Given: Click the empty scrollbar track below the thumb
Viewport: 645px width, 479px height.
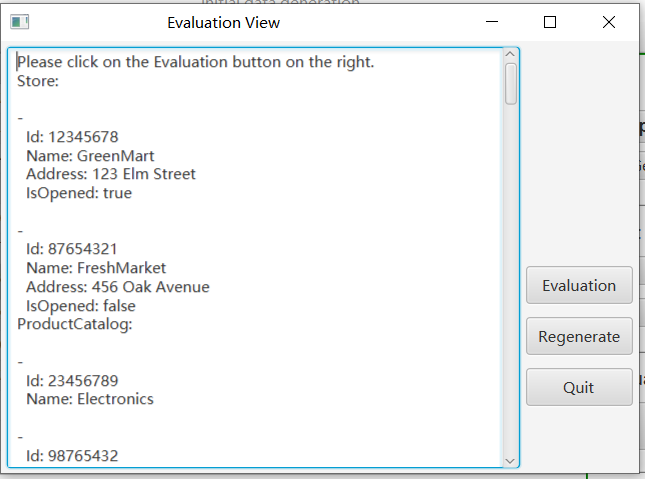Looking at the screenshot, I should click(x=511, y=280).
